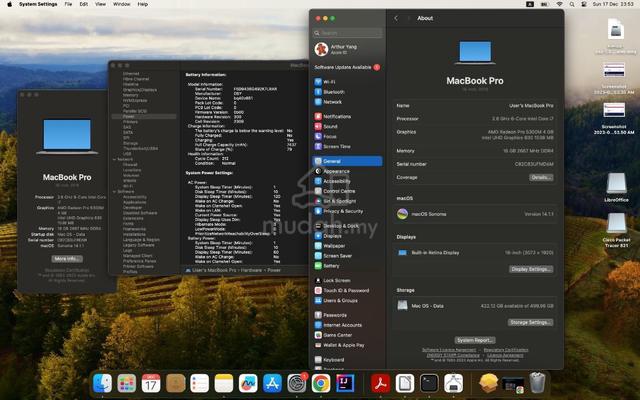Viewport: 640px width, 400px height.
Task: Click the Display Settings… button
Action: tap(531, 269)
